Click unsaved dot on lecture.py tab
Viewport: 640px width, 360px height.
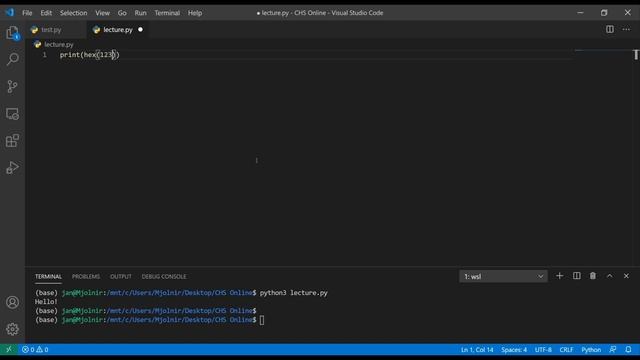(x=140, y=29)
